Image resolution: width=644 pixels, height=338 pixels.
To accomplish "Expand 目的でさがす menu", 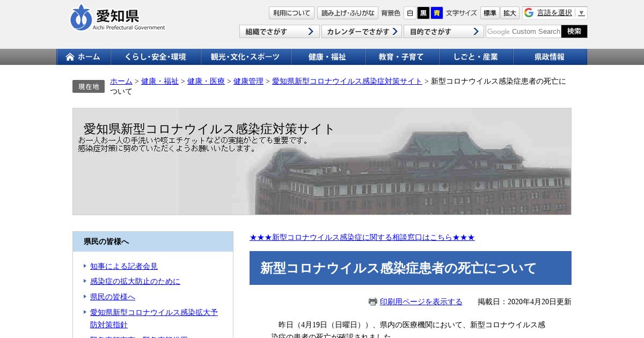I will (x=444, y=32).
